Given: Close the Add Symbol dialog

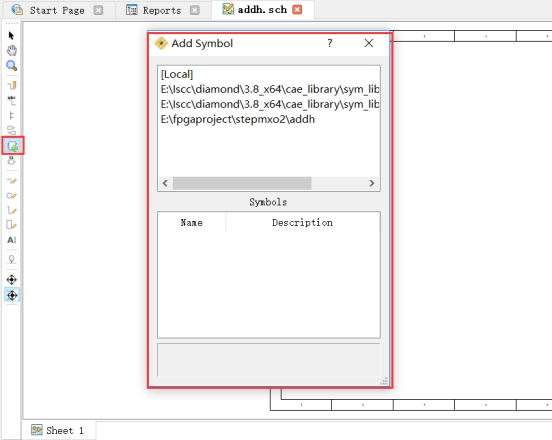Looking at the screenshot, I should tap(369, 43).
